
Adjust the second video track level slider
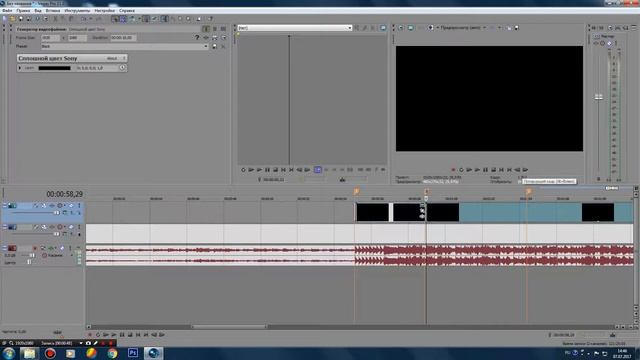57,234
